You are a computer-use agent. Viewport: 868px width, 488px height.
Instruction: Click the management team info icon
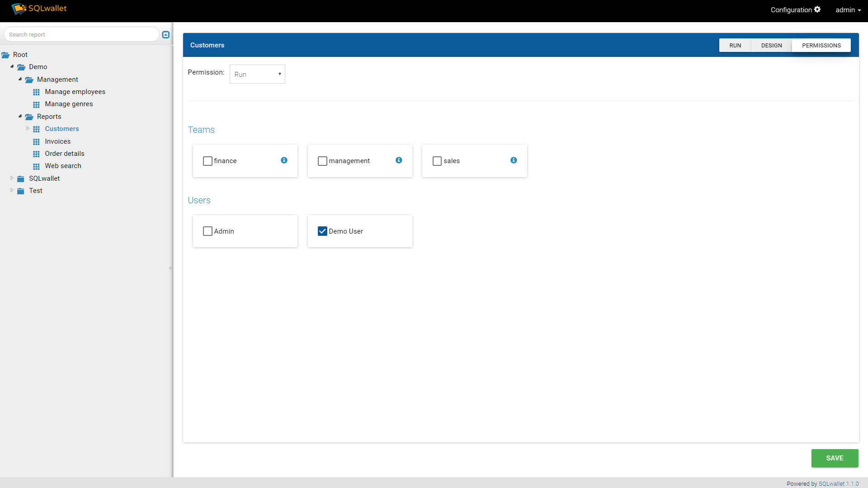399,160
